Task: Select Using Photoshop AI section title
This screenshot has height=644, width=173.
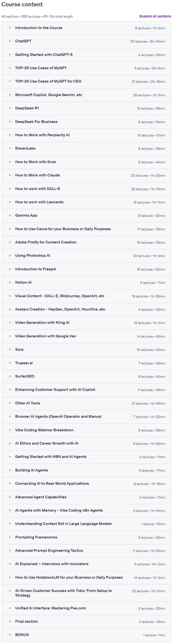Action: (33, 256)
